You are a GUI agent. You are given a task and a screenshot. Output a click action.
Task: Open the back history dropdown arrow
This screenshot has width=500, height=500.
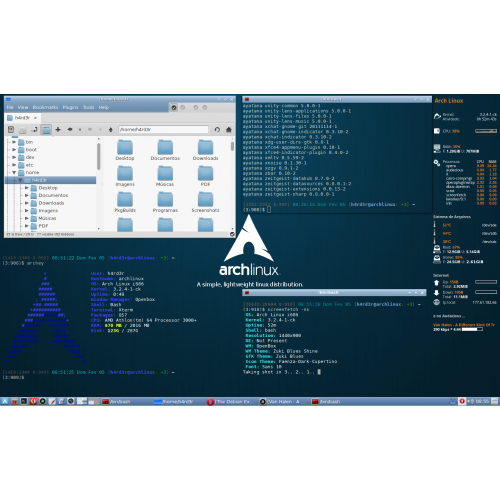pos(80,130)
